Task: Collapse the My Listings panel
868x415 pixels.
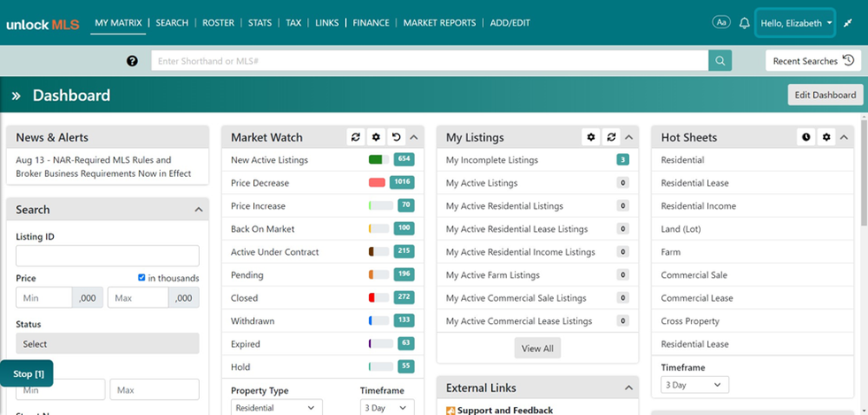Action: pyautogui.click(x=629, y=138)
